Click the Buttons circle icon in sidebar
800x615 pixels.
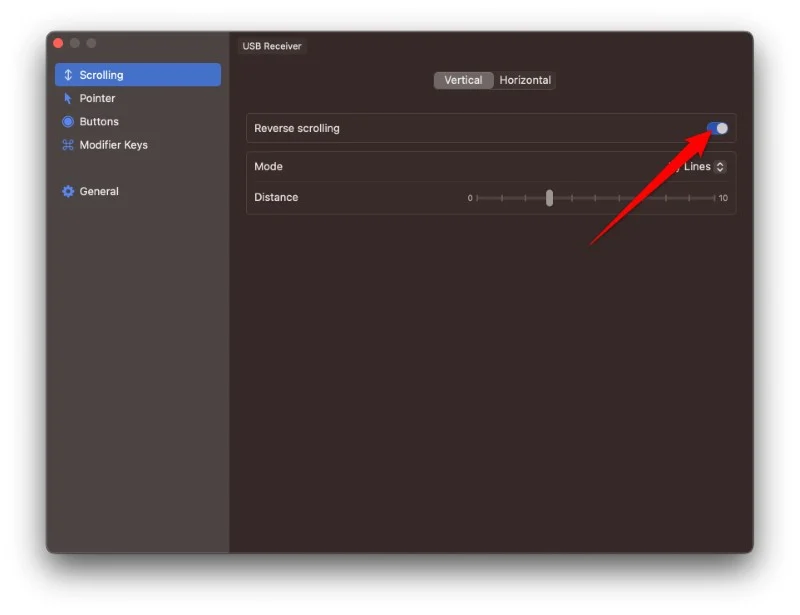[68, 121]
